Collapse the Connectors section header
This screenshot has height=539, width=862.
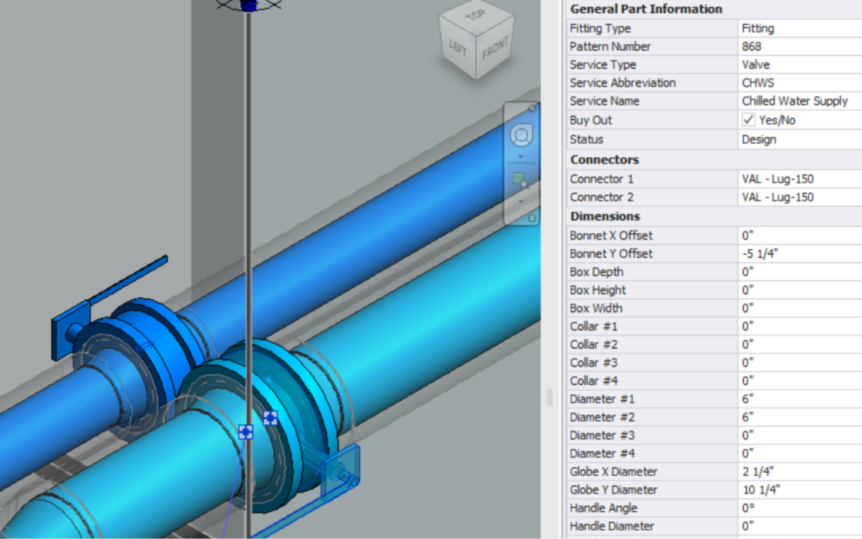coord(604,159)
